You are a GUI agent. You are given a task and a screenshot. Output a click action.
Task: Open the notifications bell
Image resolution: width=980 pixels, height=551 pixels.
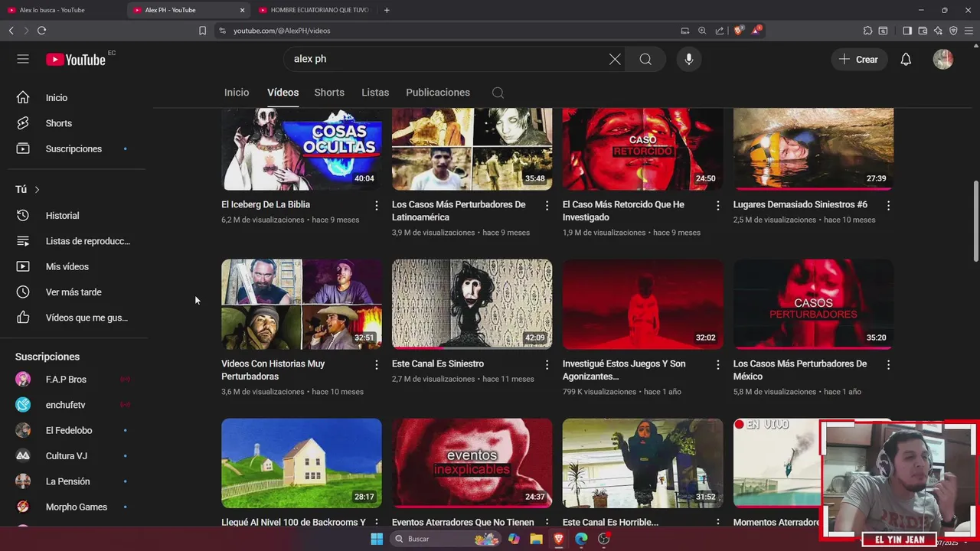(x=906, y=59)
